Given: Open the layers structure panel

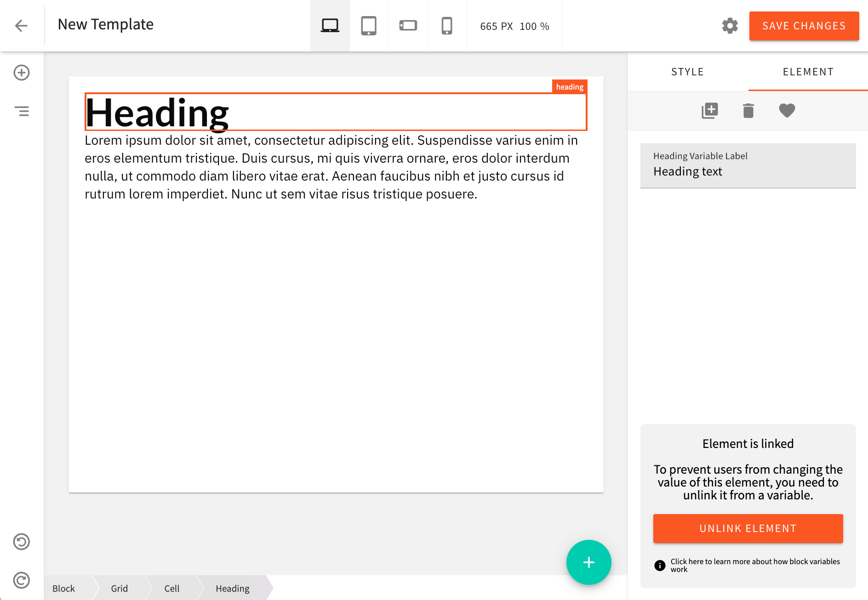Looking at the screenshot, I should [x=22, y=111].
